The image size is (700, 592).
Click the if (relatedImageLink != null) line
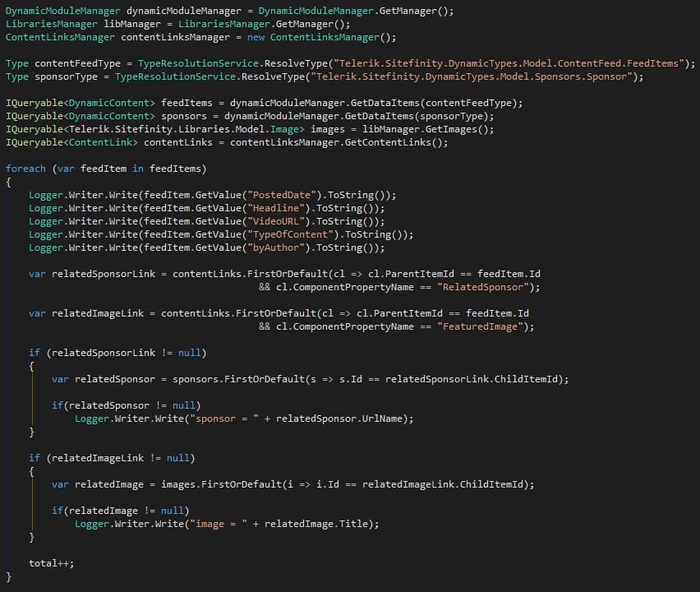(x=112, y=459)
